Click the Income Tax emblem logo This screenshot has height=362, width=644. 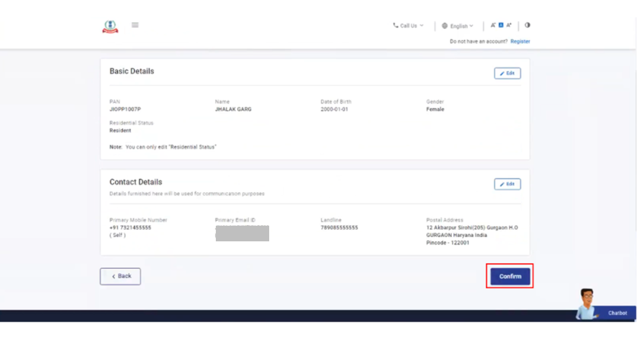[110, 26]
